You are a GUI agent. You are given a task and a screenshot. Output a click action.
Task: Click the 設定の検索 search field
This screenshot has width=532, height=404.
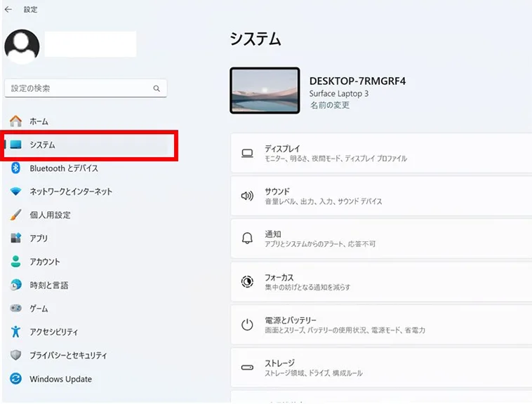pyautogui.click(x=77, y=88)
